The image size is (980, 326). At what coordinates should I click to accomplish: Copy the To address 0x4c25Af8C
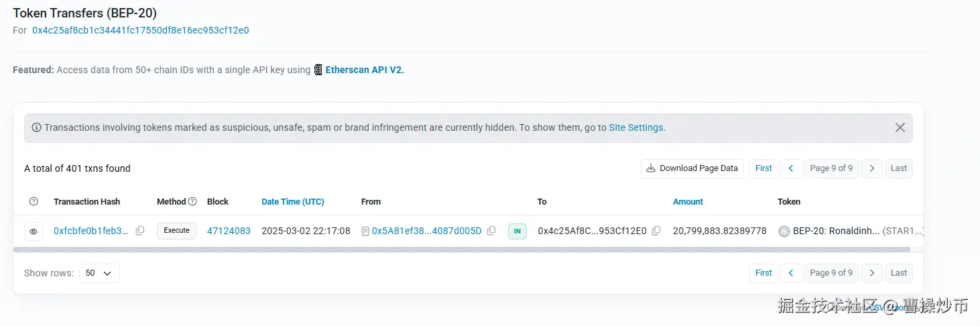(x=656, y=231)
